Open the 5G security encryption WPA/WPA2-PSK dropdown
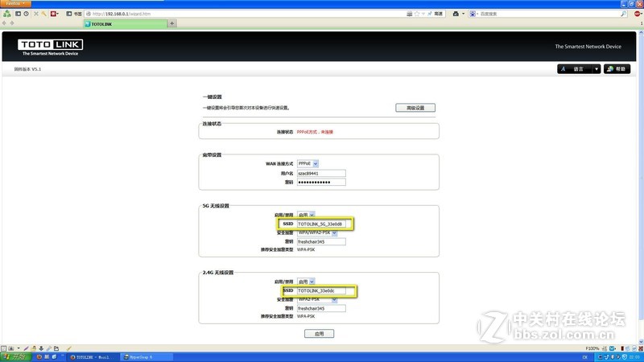This screenshot has width=644, height=362. tap(317, 232)
